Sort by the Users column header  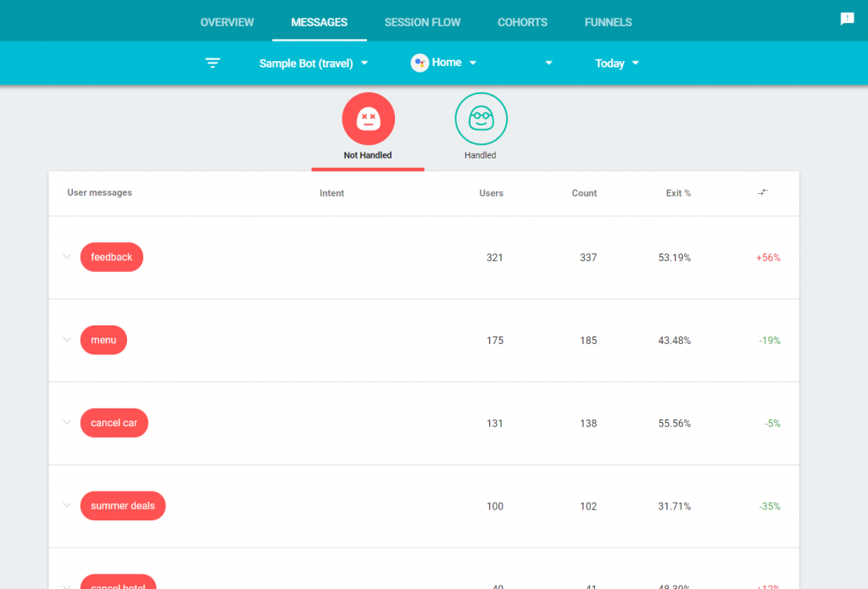coord(491,193)
